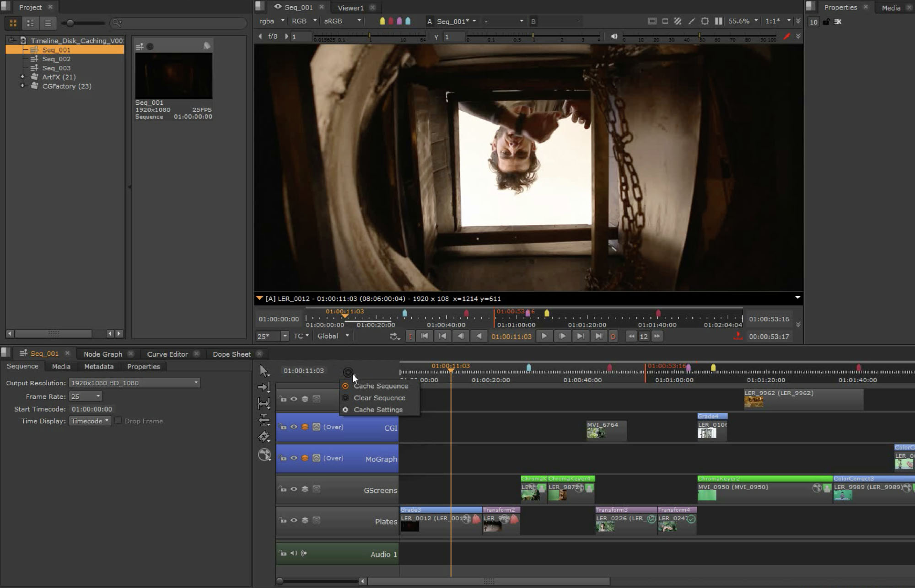Viewport: 915px width, 588px height.
Task: Switch project bin to list view icon
Action: (48, 23)
